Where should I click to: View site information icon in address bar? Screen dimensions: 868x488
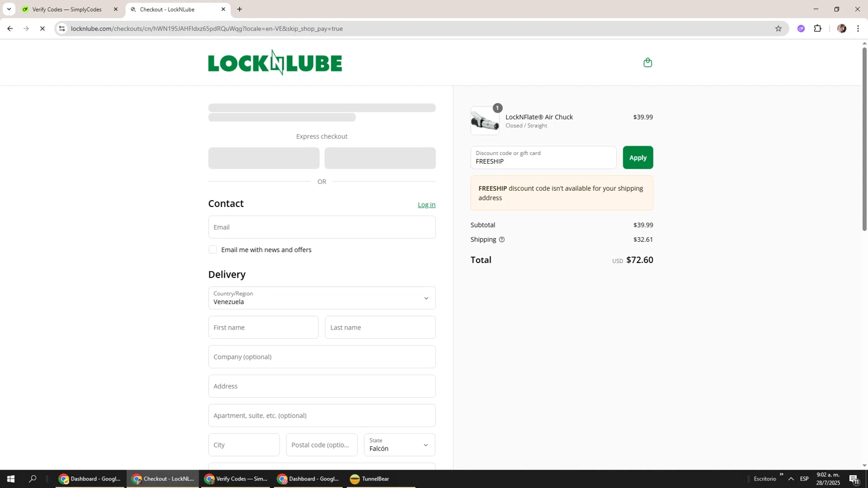[62, 28]
